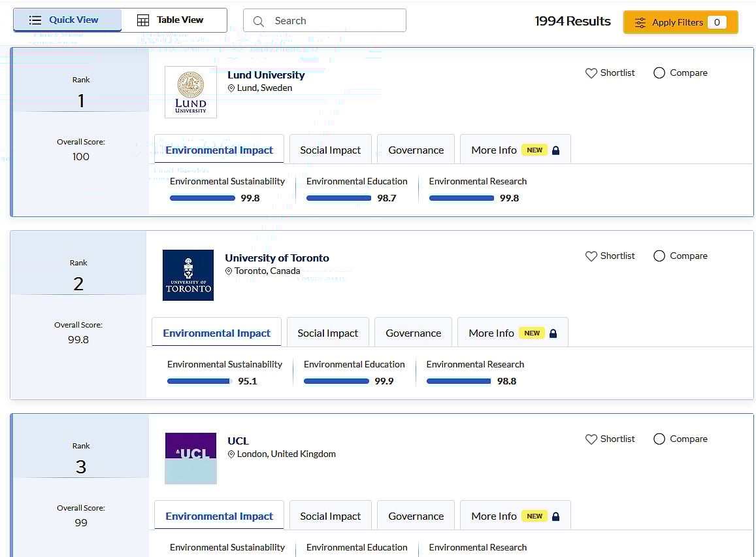
Task: Click the lock icon on Lund's More Info tab
Action: 555,150
